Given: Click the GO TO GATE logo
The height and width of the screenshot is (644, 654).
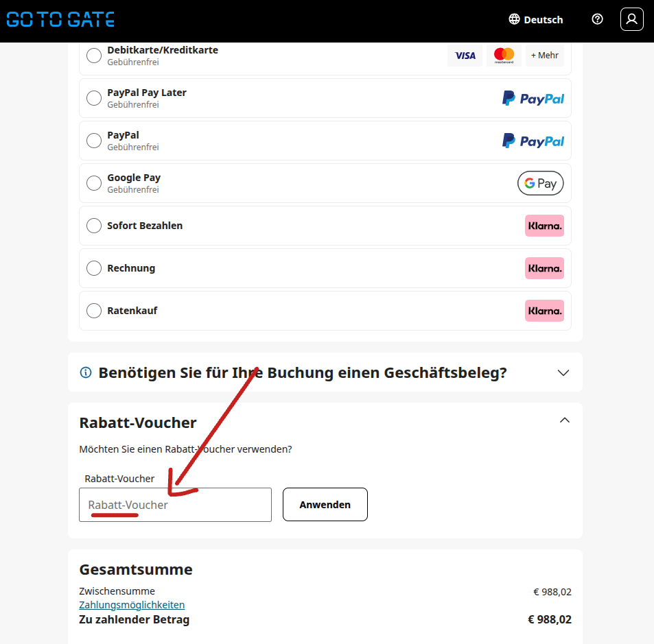Looking at the screenshot, I should click(60, 19).
